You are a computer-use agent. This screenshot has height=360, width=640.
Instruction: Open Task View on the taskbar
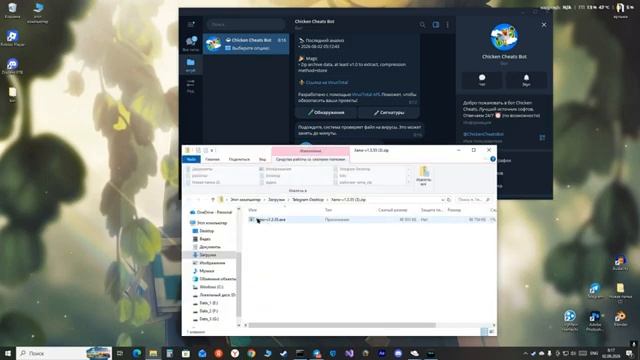coord(120,353)
